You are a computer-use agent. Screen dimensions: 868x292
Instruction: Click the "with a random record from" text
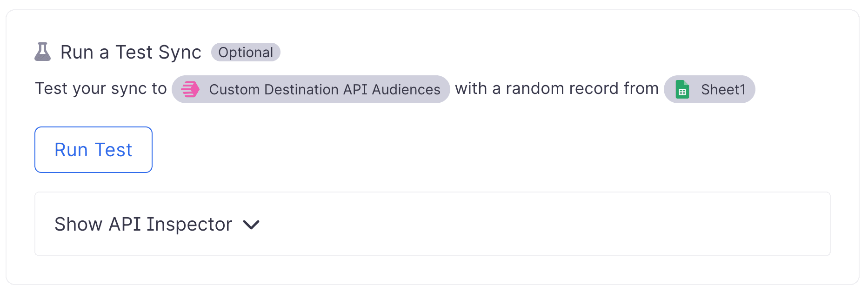[x=556, y=88]
